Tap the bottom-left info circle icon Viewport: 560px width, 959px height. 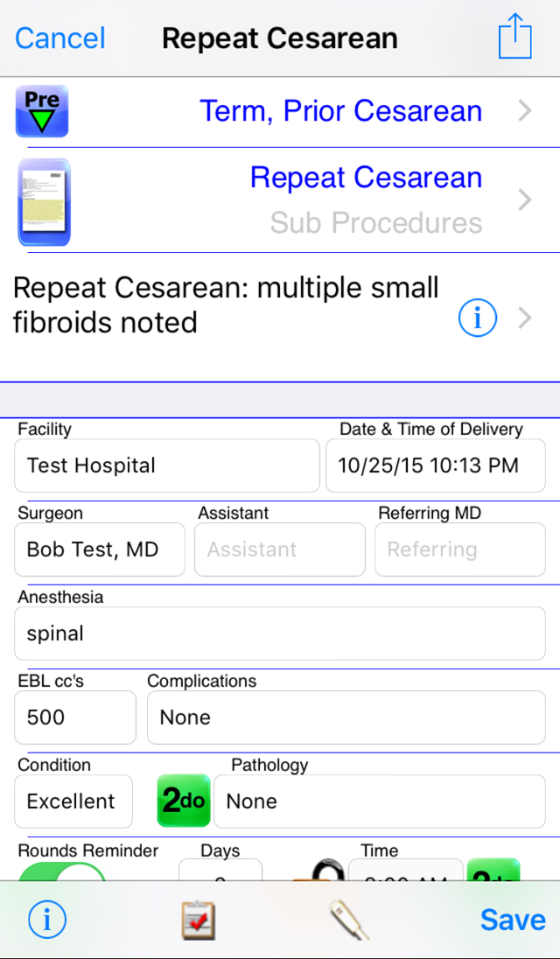[47, 920]
